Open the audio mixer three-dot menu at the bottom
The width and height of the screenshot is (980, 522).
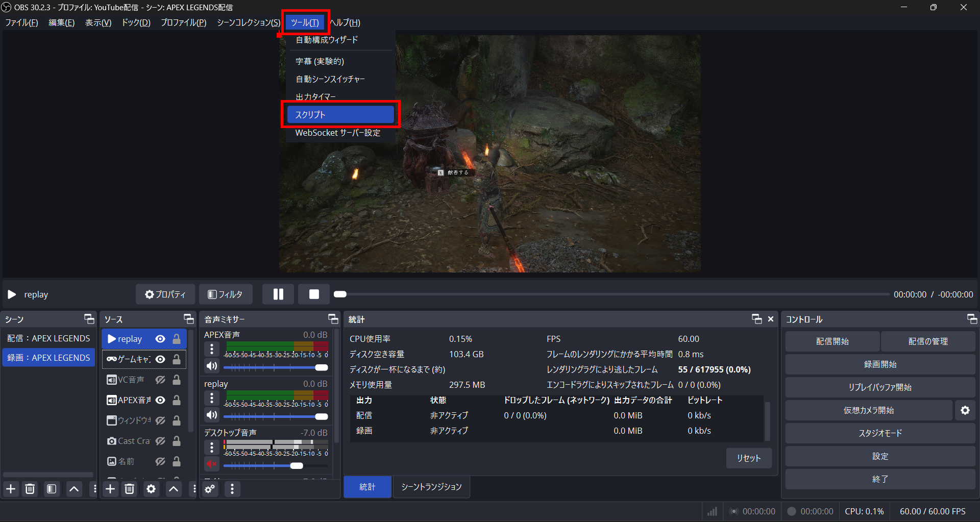(232, 489)
